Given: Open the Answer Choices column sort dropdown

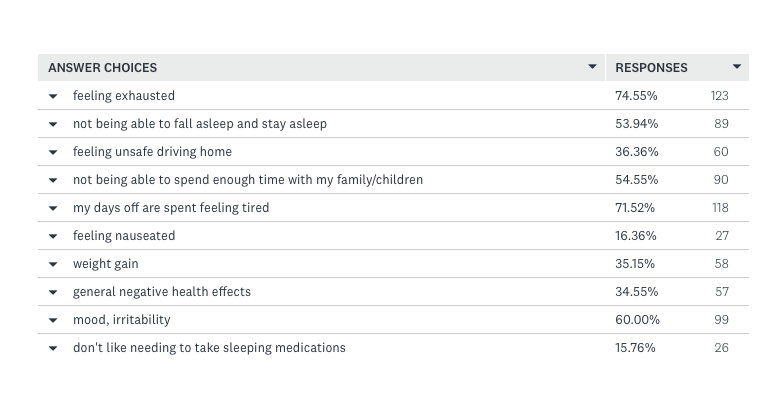Looking at the screenshot, I should point(594,68).
